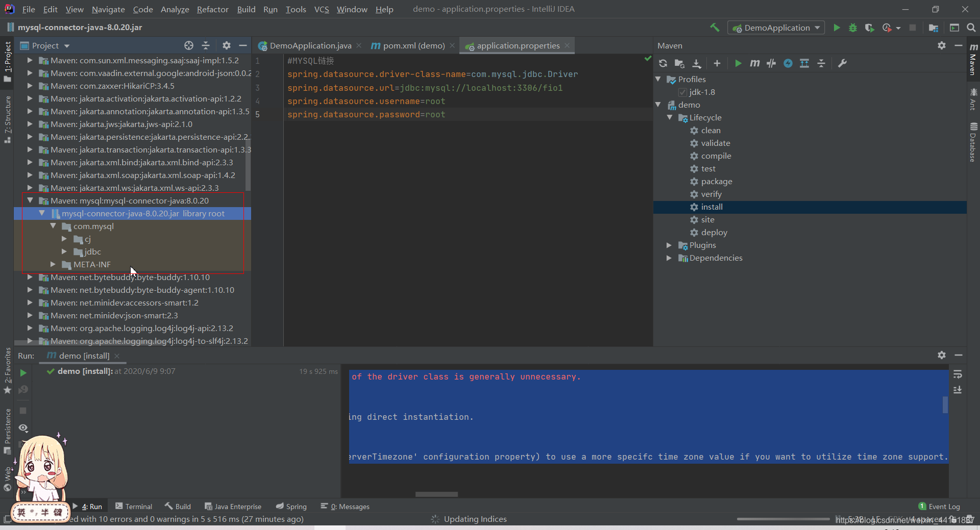Generate sources and update folders in Maven
Image resolution: width=980 pixels, height=530 pixels.
679,63
